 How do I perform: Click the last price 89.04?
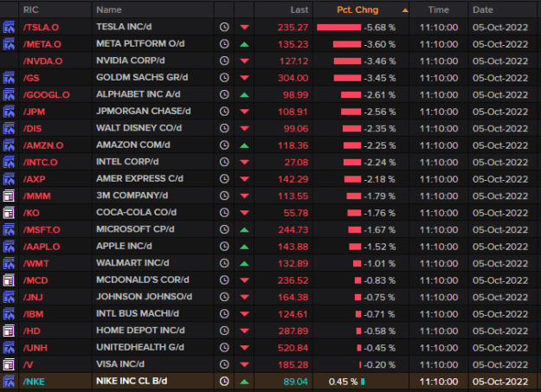[x=296, y=382]
